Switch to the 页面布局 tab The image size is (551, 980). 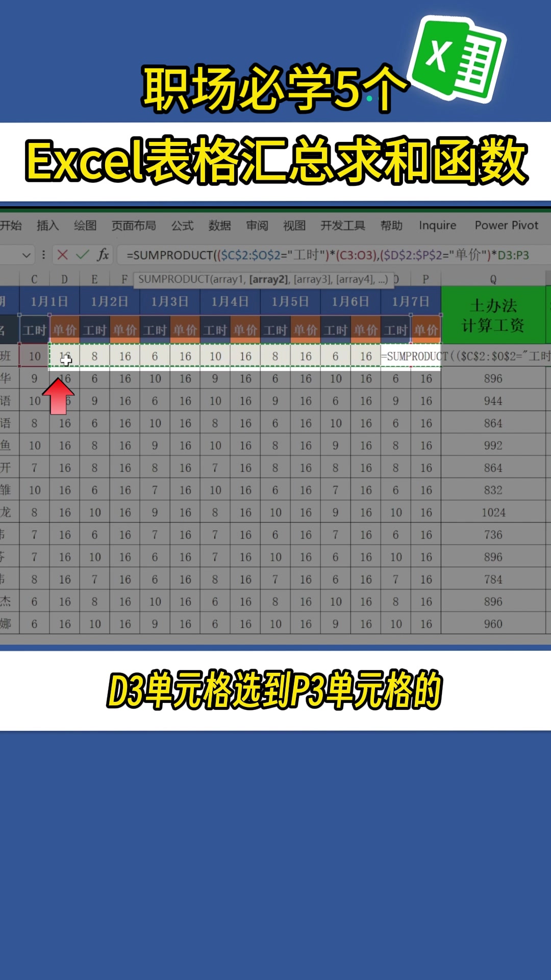[134, 225]
